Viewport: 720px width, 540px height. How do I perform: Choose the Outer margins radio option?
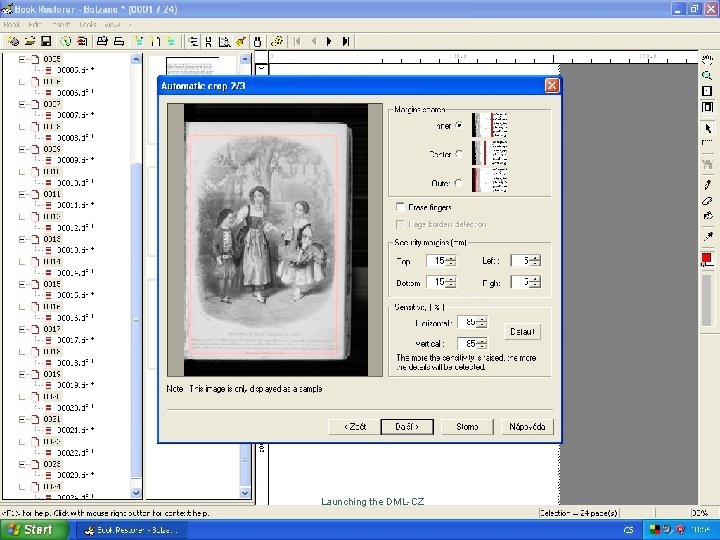point(458,183)
